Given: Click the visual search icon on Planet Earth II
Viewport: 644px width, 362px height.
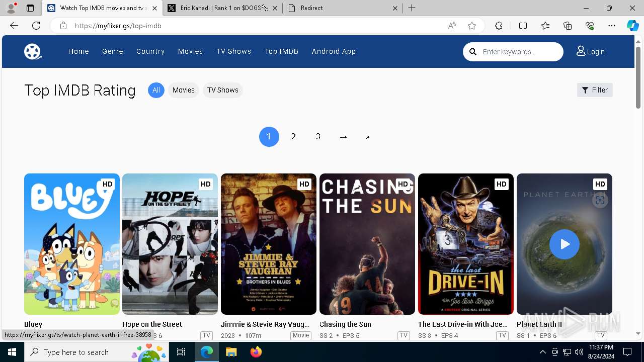Looking at the screenshot, I should pos(599,200).
